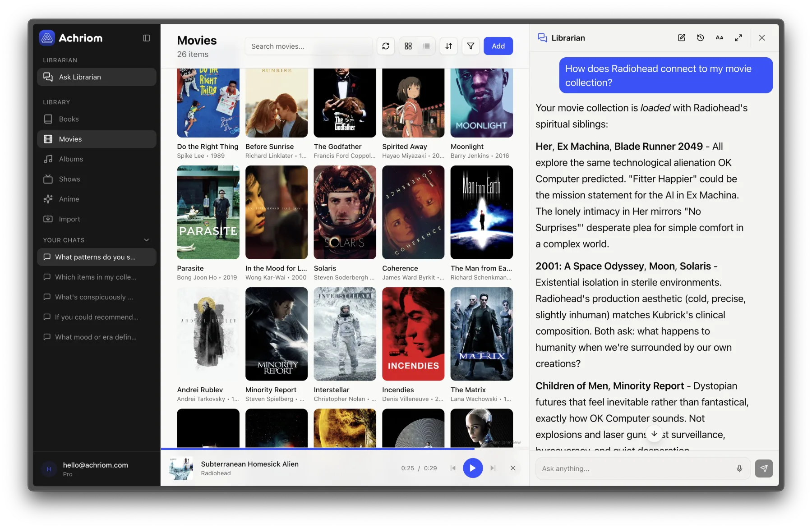The image size is (812, 528).
Task: Collapse the Your Chats section chevron
Action: pos(146,240)
